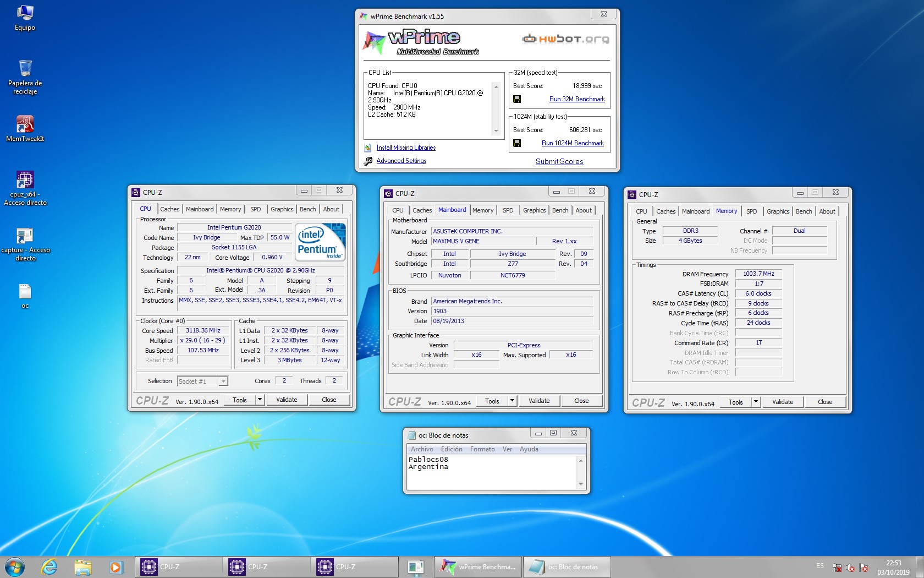Viewport: 924px width, 578px height.
Task: Select the DRAM Frequency value 1003.7 MHz
Action: coord(758,274)
